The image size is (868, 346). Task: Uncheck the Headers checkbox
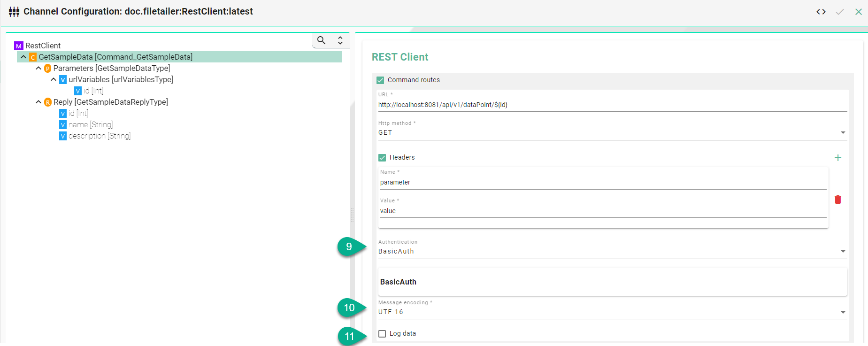pyautogui.click(x=382, y=158)
